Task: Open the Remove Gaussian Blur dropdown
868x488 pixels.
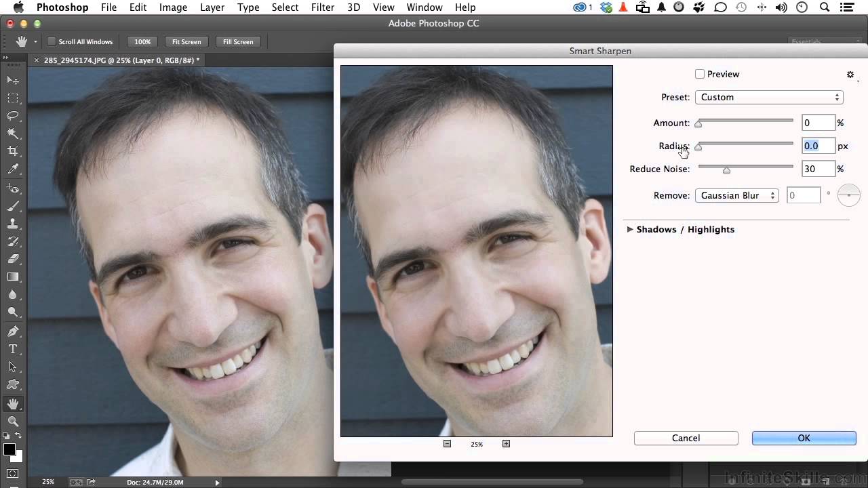Action: (736, 196)
